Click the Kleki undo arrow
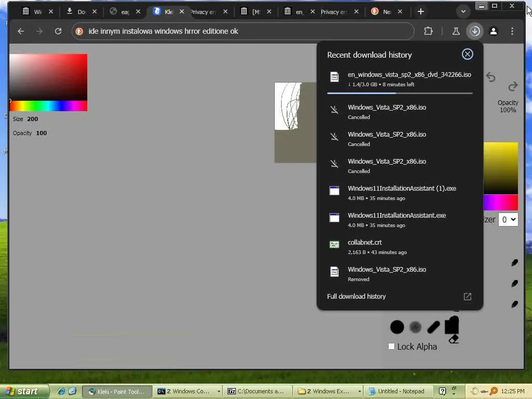532x399 pixels. 490,77
